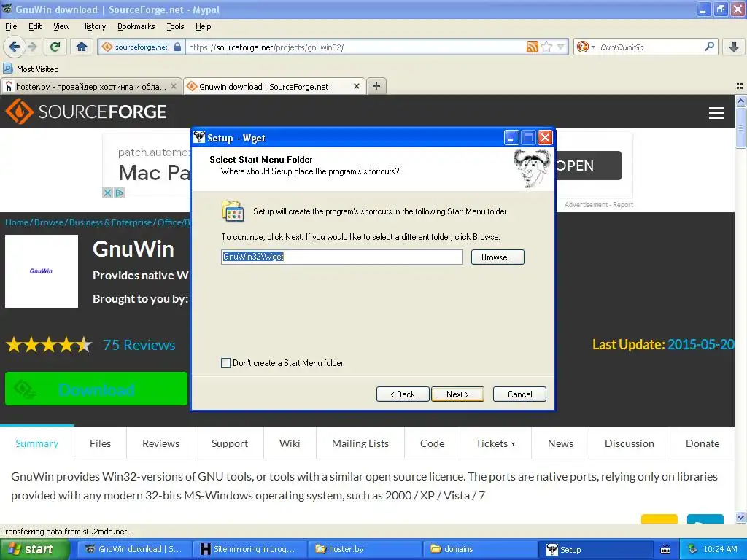Image resolution: width=747 pixels, height=560 pixels.
Task: Open the Edit menu
Action: [35, 26]
